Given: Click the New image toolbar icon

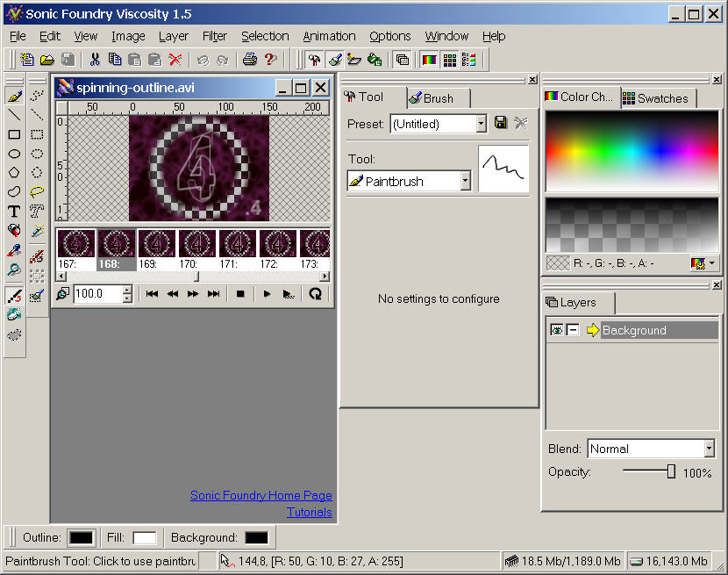Looking at the screenshot, I should [x=27, y=60].
